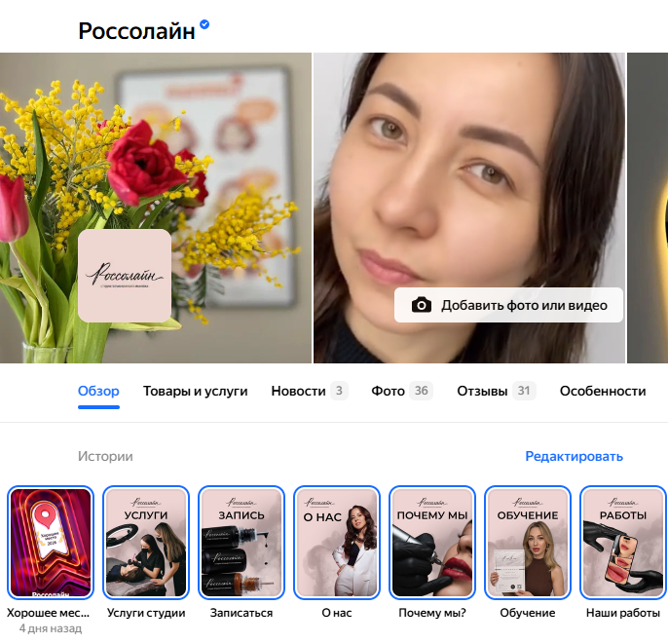Image resolution: width=668 pixels, height=644 pixels.
Task: Click the О нас caption text
Action: click(337, 613)
